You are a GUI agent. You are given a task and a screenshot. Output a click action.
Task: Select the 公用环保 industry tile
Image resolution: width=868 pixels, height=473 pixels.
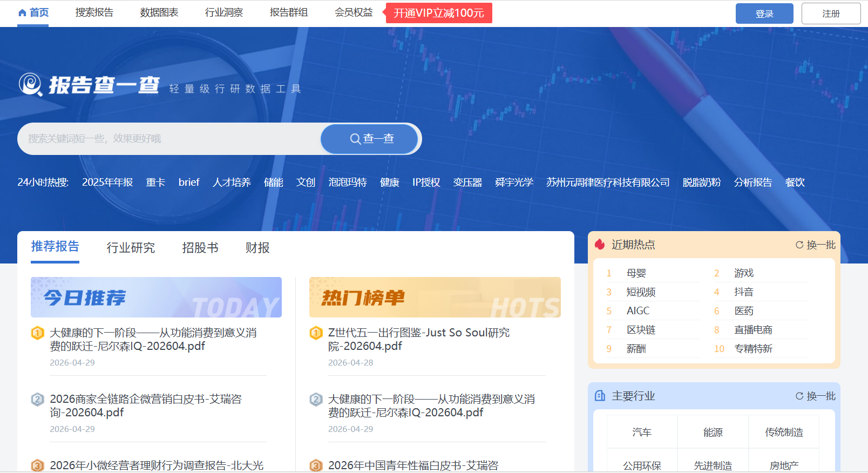(x=642, y=461)
